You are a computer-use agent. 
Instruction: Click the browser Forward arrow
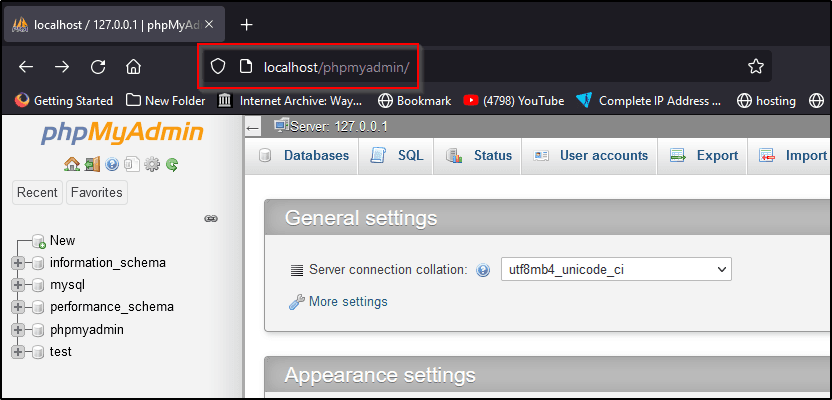coord(62,67)
